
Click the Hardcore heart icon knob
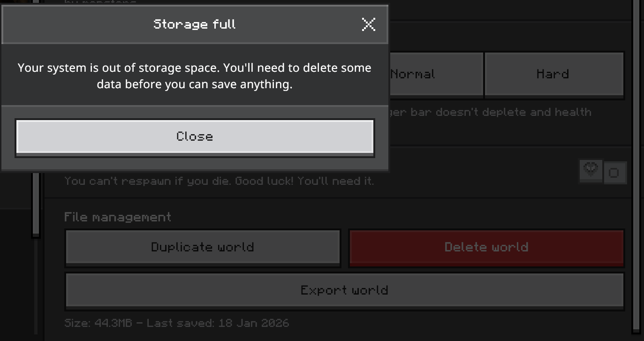[x=591, y=170]
